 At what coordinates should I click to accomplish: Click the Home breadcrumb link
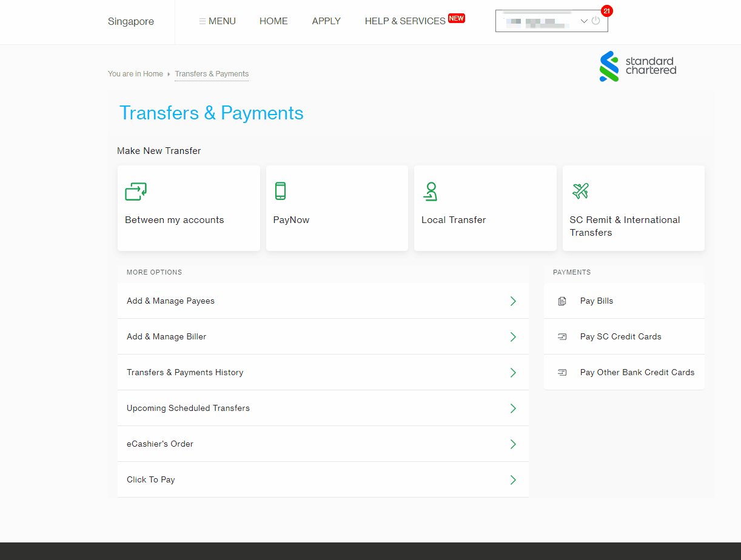tap(153, 74)
